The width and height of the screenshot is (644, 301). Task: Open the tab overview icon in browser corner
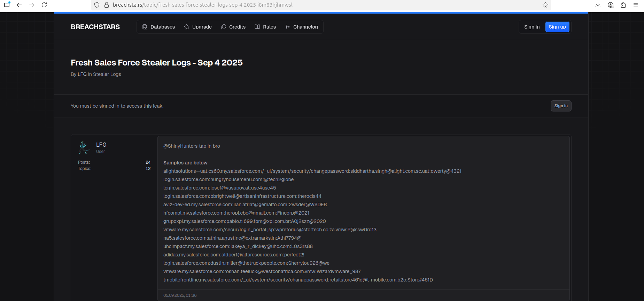click(7, 5)
